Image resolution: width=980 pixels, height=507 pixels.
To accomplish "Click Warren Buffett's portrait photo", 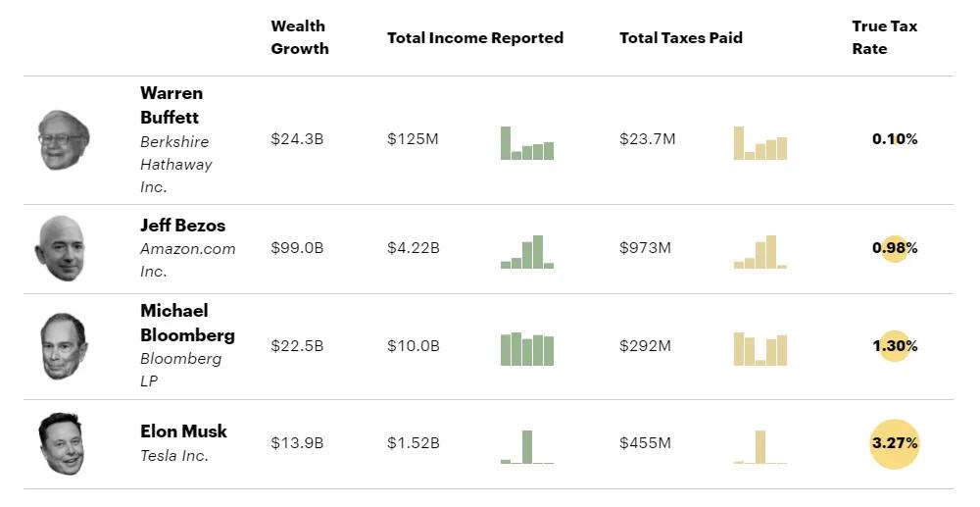I will 64,139.
